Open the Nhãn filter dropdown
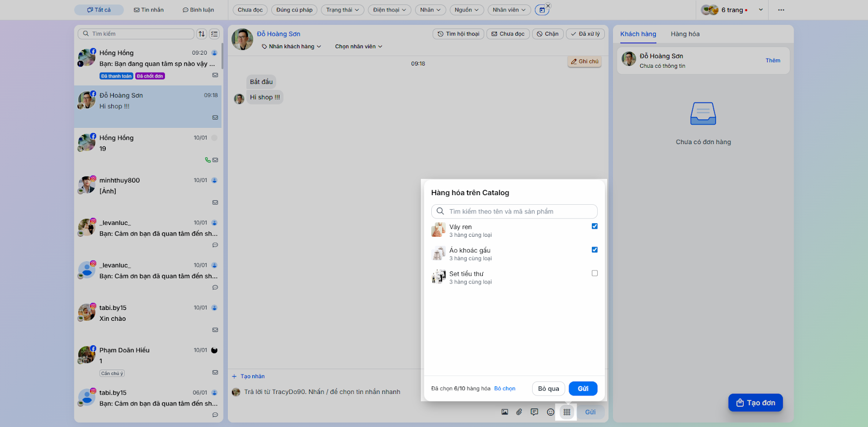The height and width of the screenshot is (427, 868). pyautogui.click(x=430, y=10)
